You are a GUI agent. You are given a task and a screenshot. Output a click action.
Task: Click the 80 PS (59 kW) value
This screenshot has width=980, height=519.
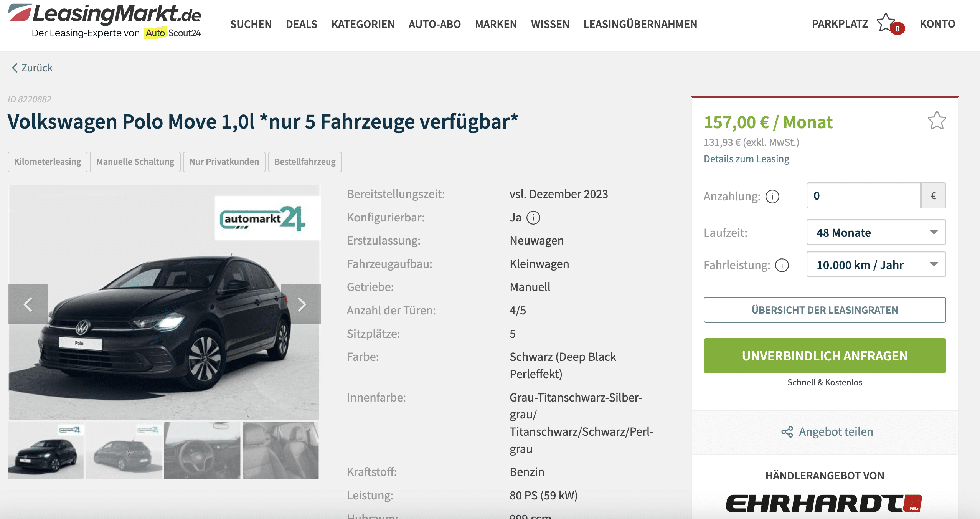(x=543, y=496)
